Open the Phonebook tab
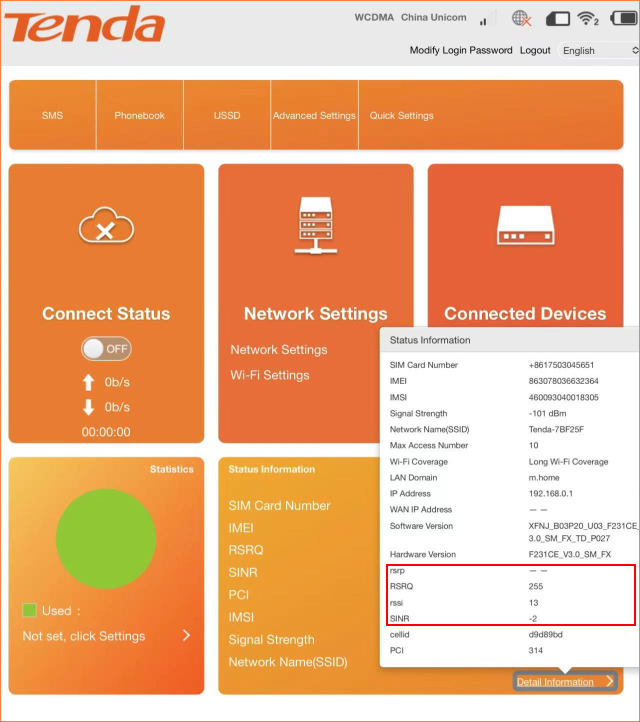Viewport: 640px width, 722px height. pos(140,116)
